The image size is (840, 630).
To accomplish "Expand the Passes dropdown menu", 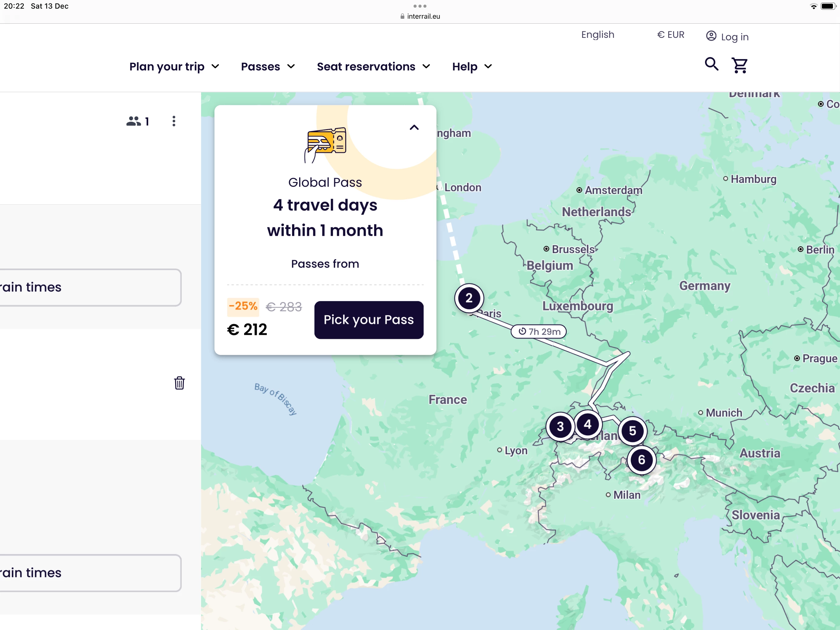I will coord(268,67).
